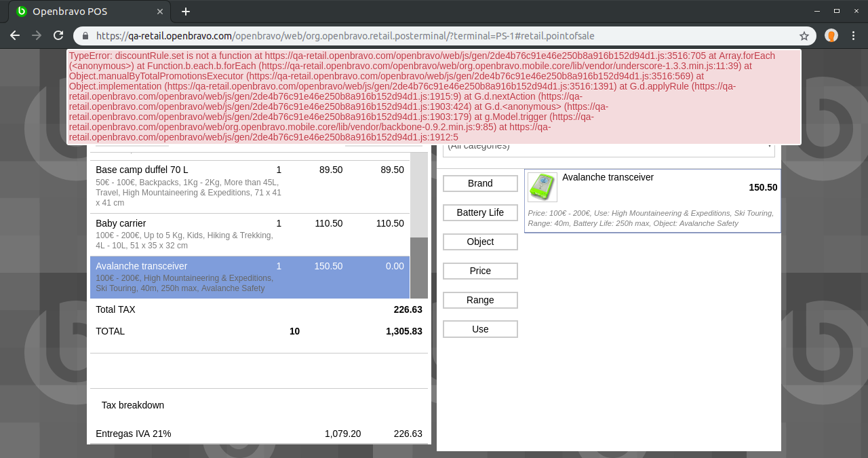Reload the page
Viewport: 868px width, 458px height.
(x=58, y=36)
